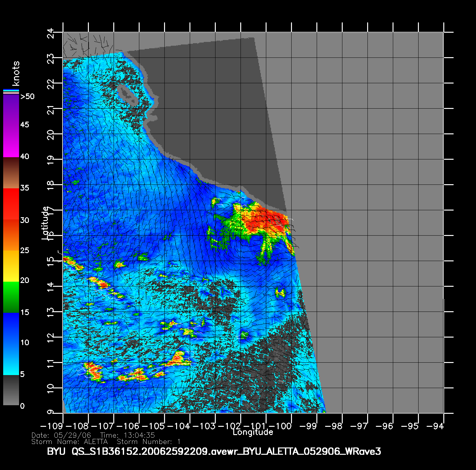
Task: Click the "Date: 05/29/06" text
Action: tap(61, 435)
